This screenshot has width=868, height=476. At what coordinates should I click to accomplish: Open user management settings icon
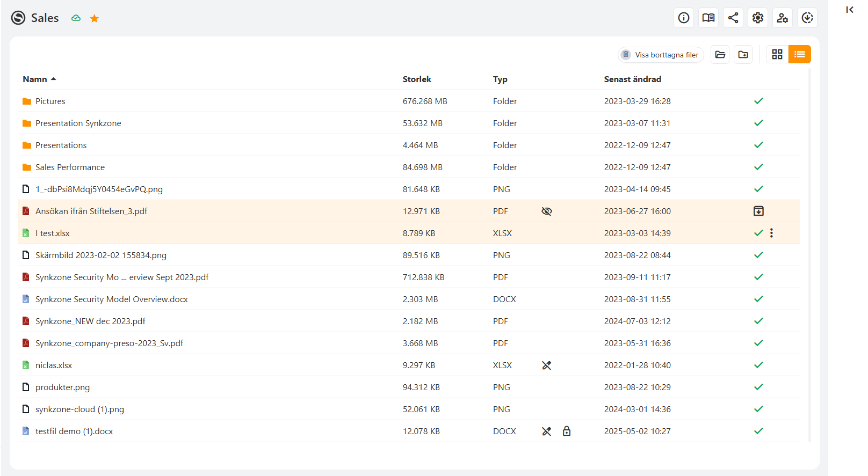[783, 18]
